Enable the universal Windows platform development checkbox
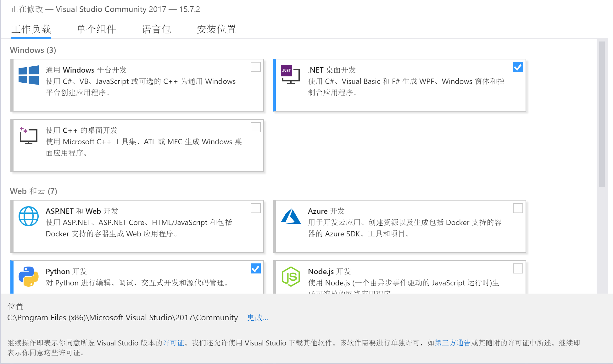Viewport: 613px width, 364px height. coord(255,67)
